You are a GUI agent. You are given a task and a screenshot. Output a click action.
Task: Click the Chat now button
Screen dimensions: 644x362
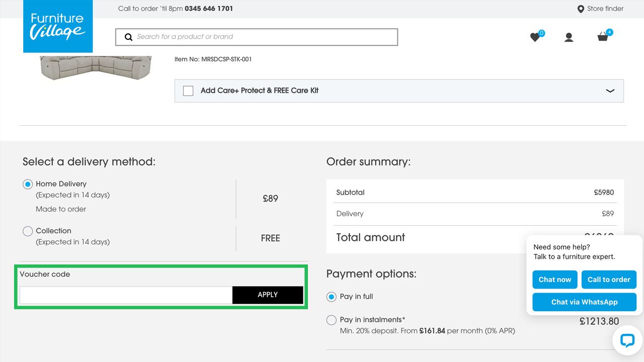pyautogui.click(x=555, y=280)
